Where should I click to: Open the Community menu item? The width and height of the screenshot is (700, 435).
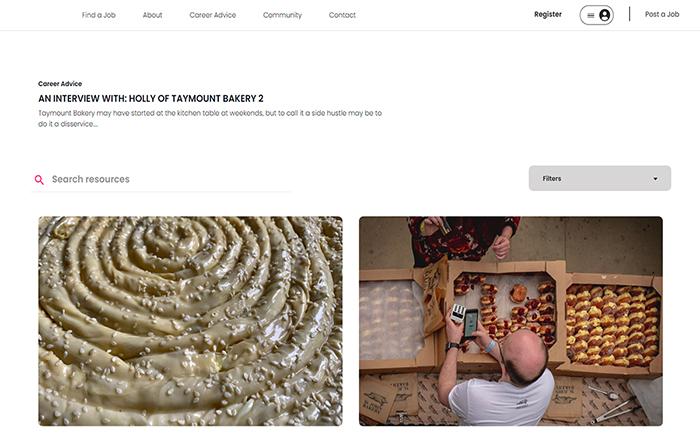click(x=282, y=15)
